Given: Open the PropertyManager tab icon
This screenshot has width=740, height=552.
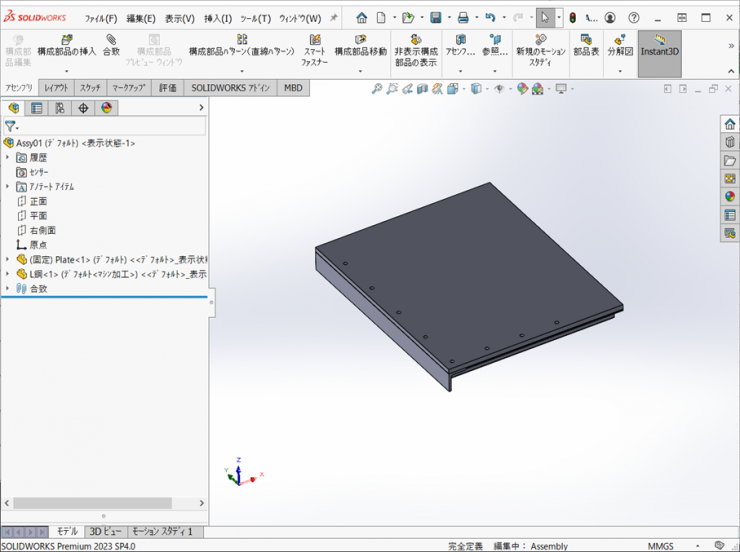Looking at the screenshot, I should [x=37, y=108].
